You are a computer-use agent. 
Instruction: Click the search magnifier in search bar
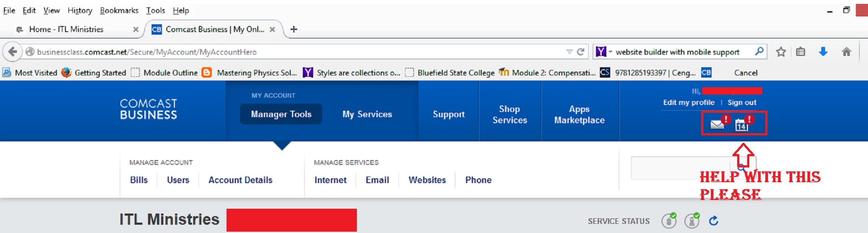click(759, 52)
